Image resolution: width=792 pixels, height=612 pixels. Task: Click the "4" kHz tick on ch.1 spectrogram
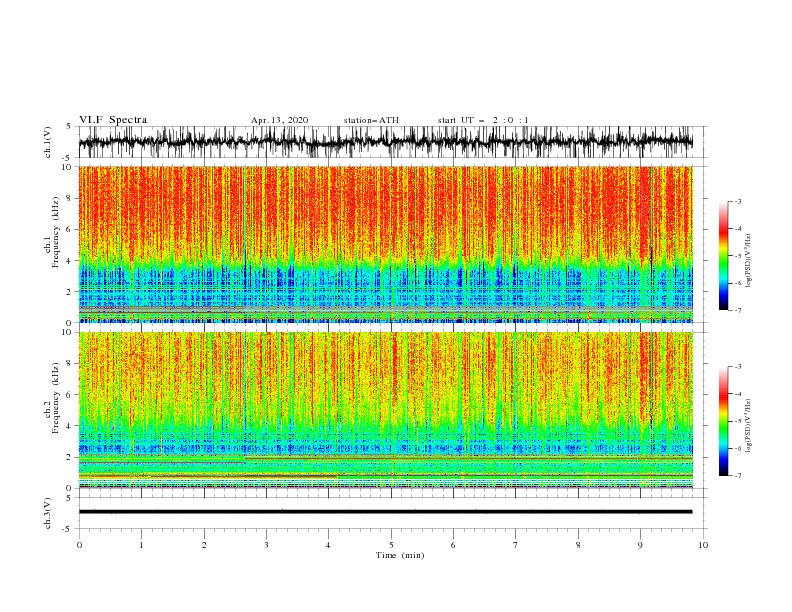coord(70,261)
